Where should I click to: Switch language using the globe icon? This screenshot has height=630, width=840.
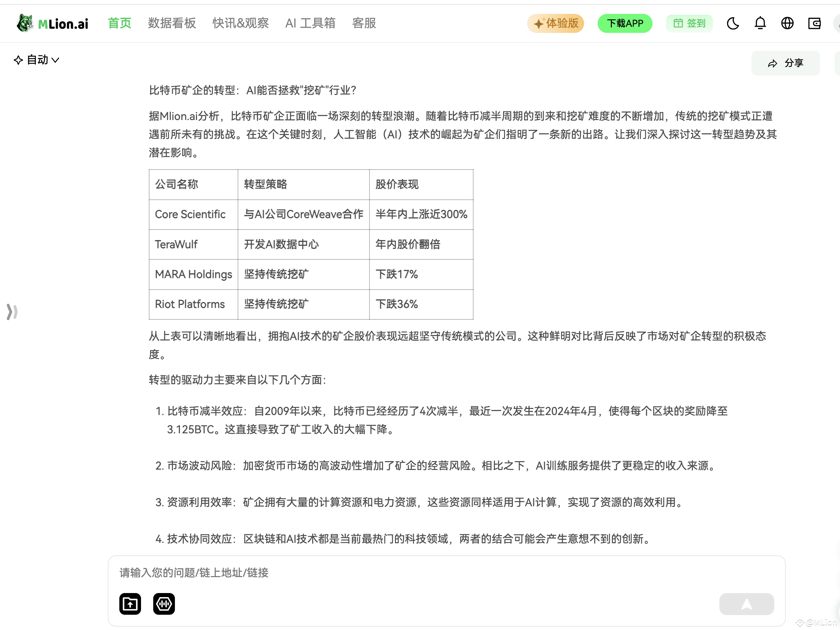787,23
